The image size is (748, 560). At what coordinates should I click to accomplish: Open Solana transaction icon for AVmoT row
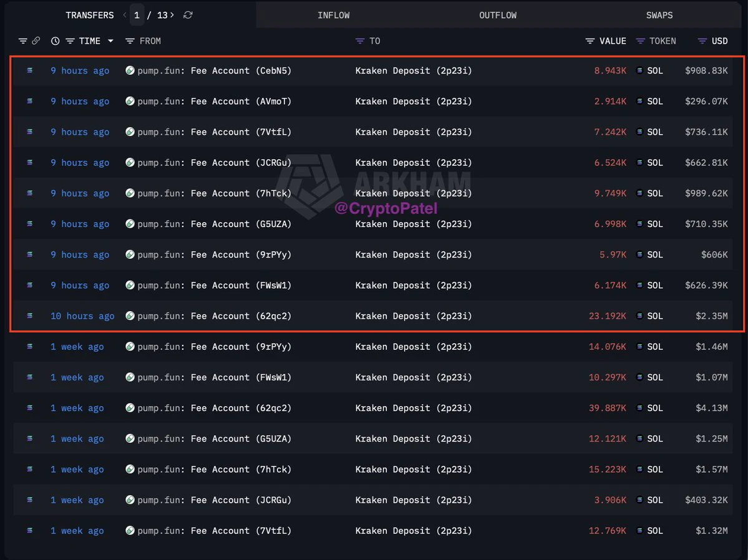[x=29, y=101]
